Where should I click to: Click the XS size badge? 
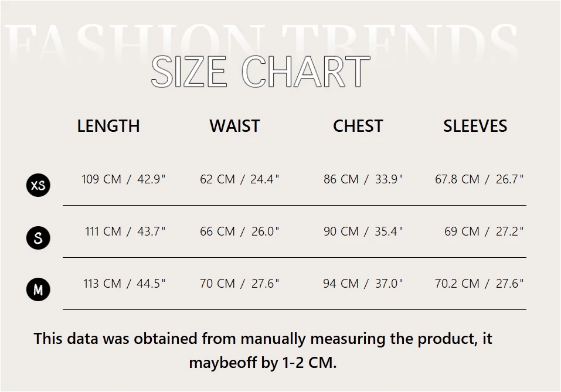[x=39, y=186]
